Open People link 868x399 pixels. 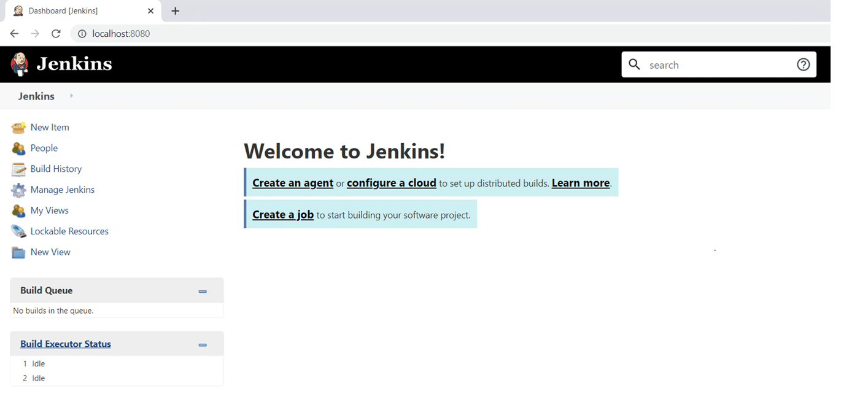[44, 148]
